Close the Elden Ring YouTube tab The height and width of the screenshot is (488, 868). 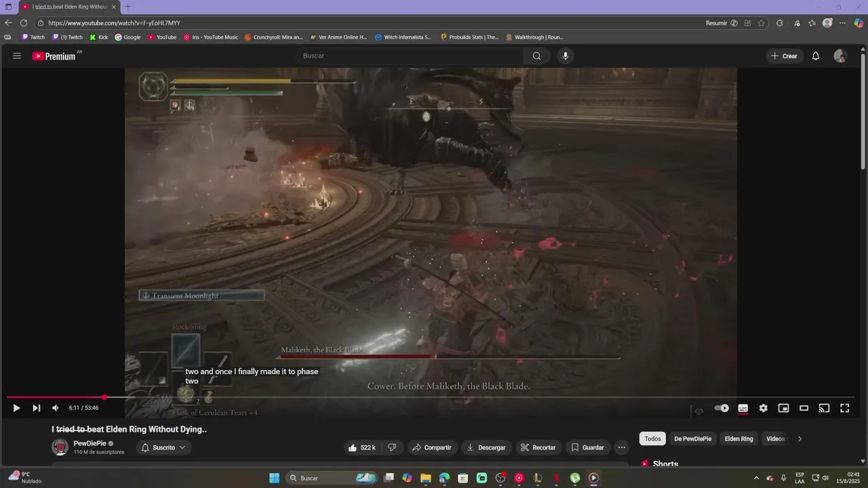[x=113, y=7]
